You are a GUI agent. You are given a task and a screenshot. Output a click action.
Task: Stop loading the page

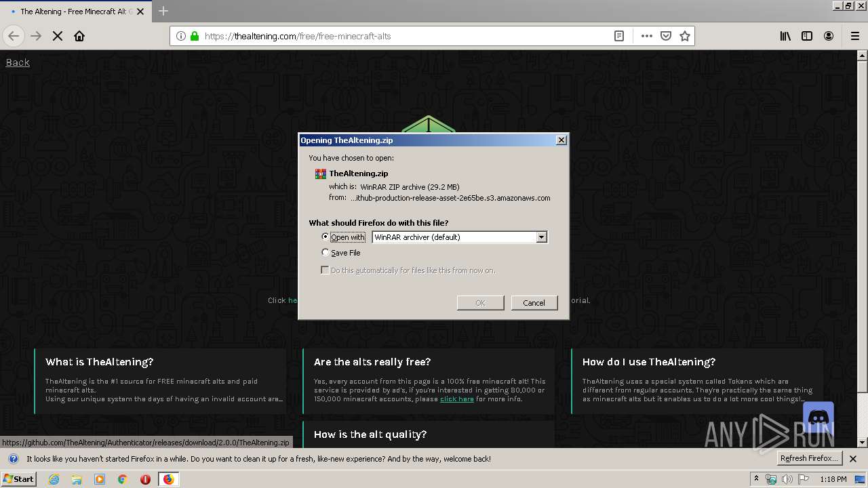click(58, 36)
